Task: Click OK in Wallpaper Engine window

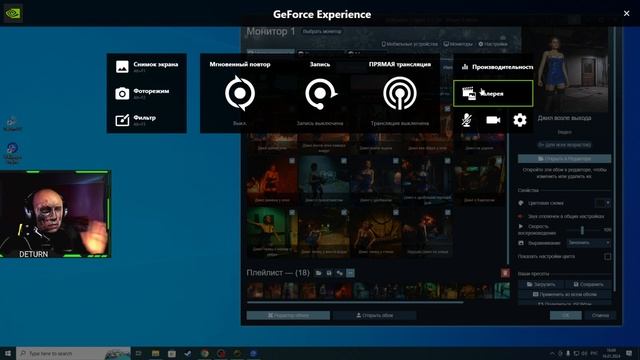Action: [566, 315]
